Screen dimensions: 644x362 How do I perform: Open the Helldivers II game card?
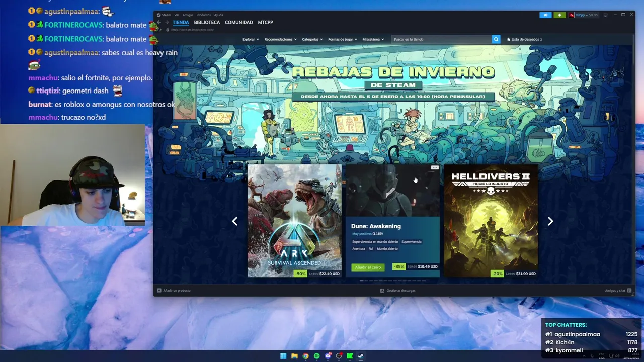click(x=491, y=221)
